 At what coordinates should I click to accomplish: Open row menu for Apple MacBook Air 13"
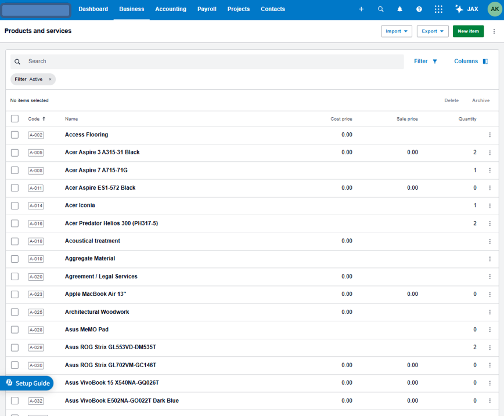[x=489, y=295]
